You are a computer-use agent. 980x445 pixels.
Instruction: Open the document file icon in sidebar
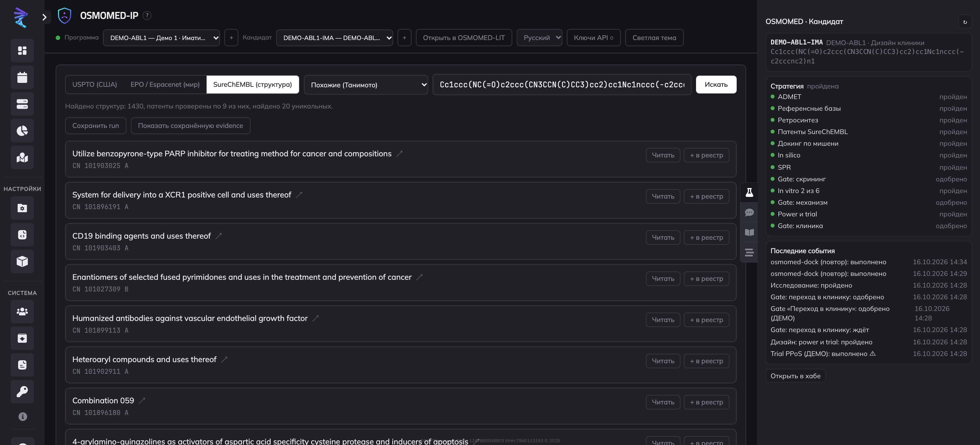(22, 365)
